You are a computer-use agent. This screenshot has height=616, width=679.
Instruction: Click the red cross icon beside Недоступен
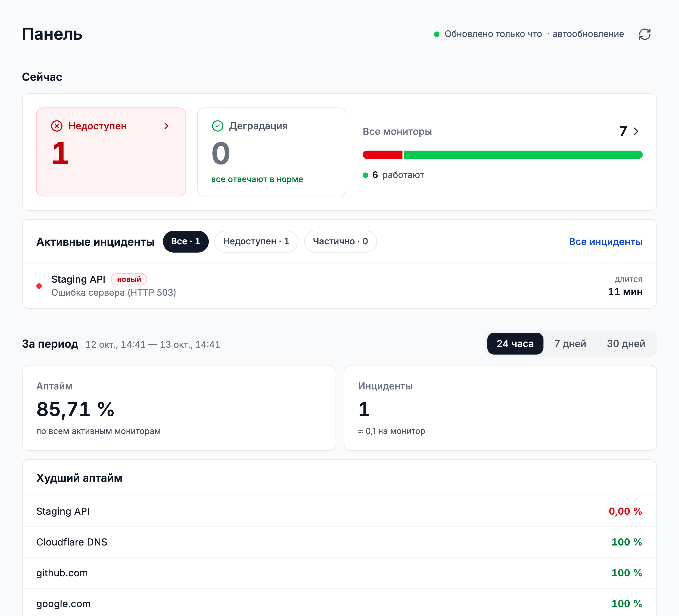coord(57,126)
